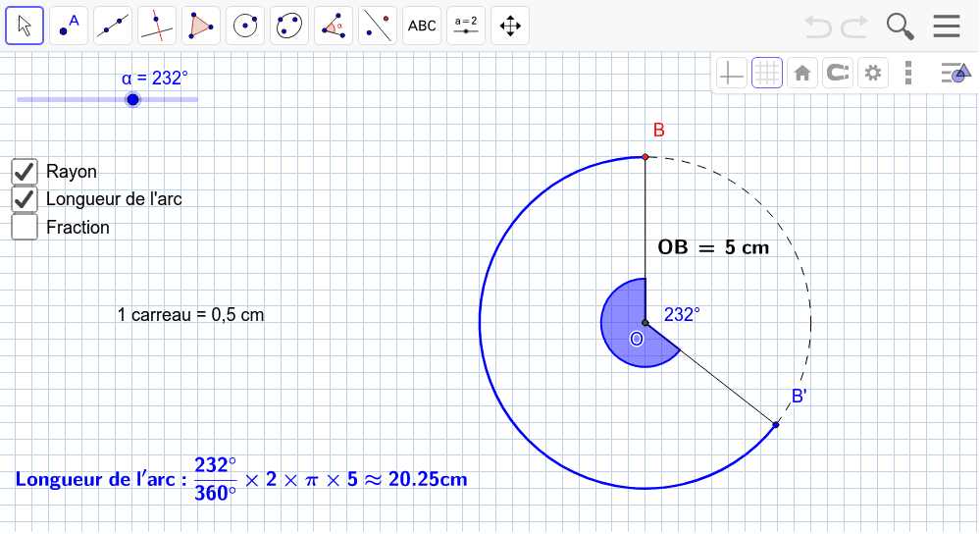980x534 pixels.
Task: Select the Move arrow tool
Action: coord(25,26)
